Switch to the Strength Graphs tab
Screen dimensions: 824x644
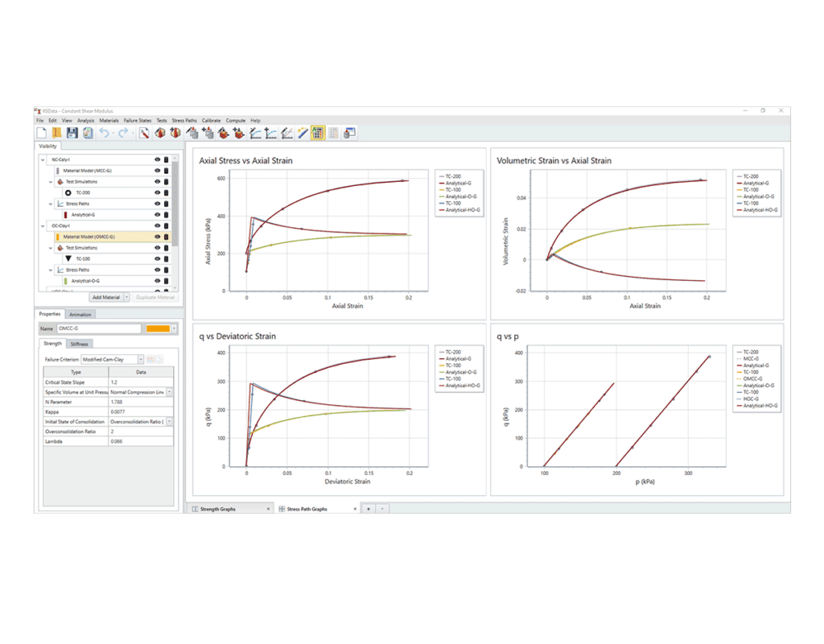click(218, 509)
